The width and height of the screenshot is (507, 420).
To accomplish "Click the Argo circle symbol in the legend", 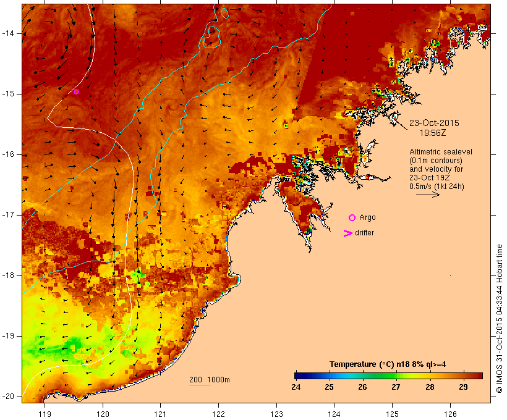I will (x=352, y=218).
